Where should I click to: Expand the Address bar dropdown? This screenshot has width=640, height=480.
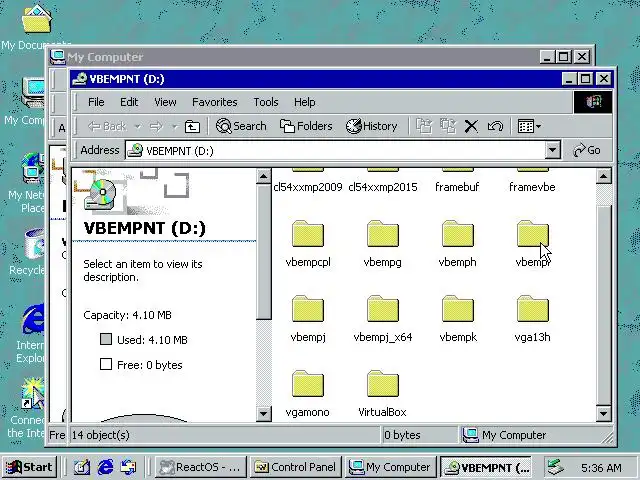click(552, 150)
